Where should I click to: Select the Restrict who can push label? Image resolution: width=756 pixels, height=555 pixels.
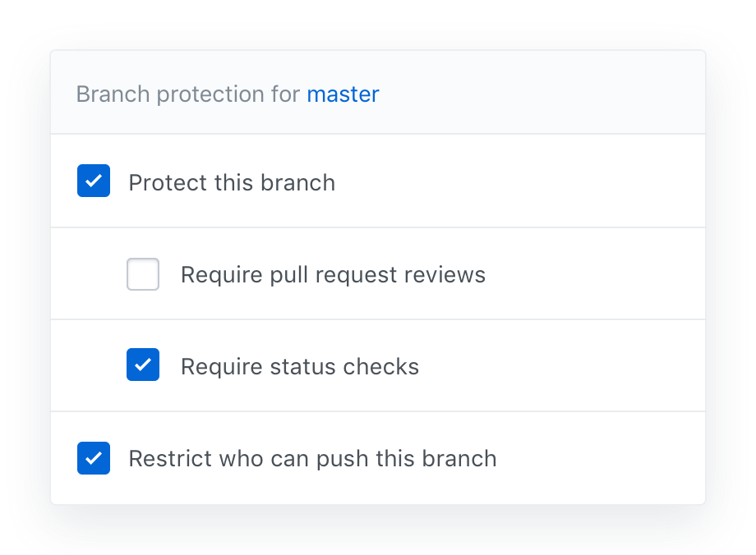312,458
